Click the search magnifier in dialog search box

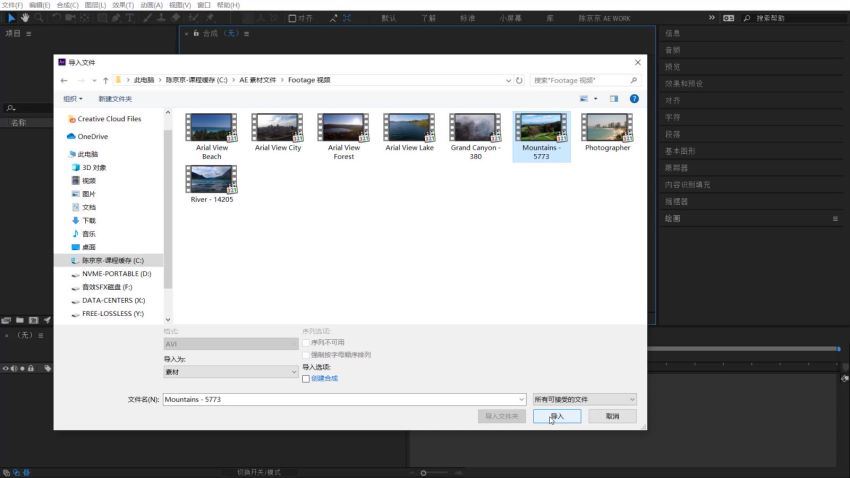pyautogui.click(x=633, y=80)
